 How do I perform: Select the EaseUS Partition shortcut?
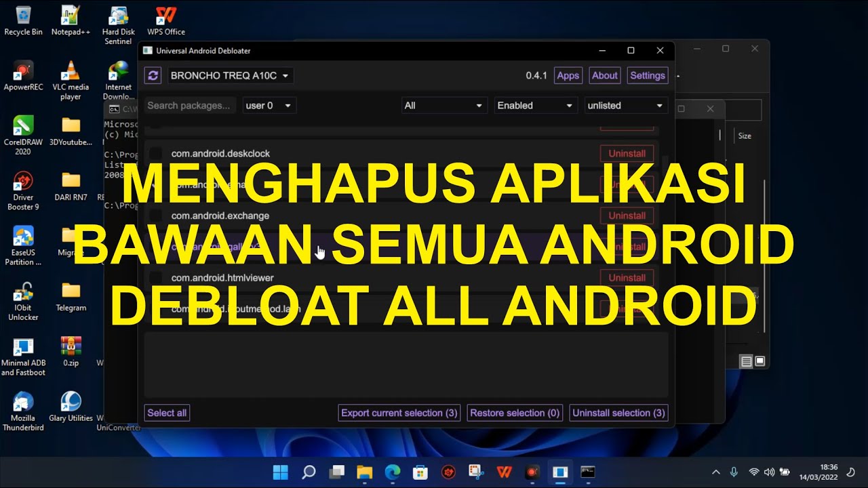(x=23, y=247)
